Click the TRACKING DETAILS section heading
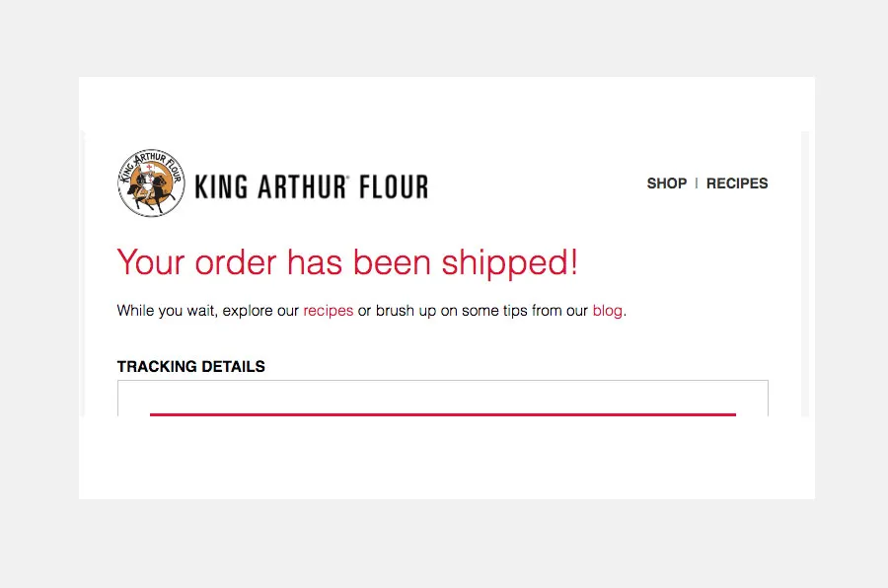Viewport: 888px width, 588px height. tap(190, 366)
